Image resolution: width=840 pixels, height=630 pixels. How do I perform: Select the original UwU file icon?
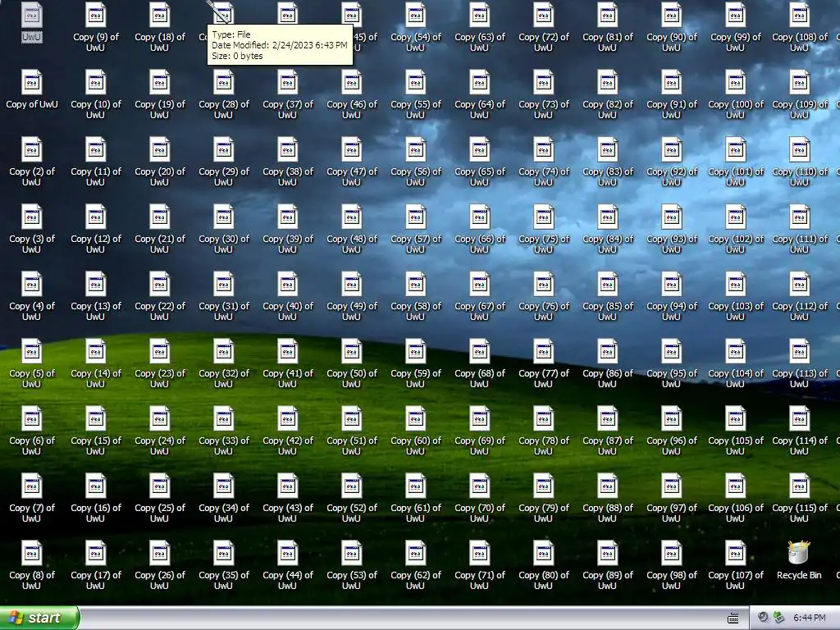pos(32,15)
